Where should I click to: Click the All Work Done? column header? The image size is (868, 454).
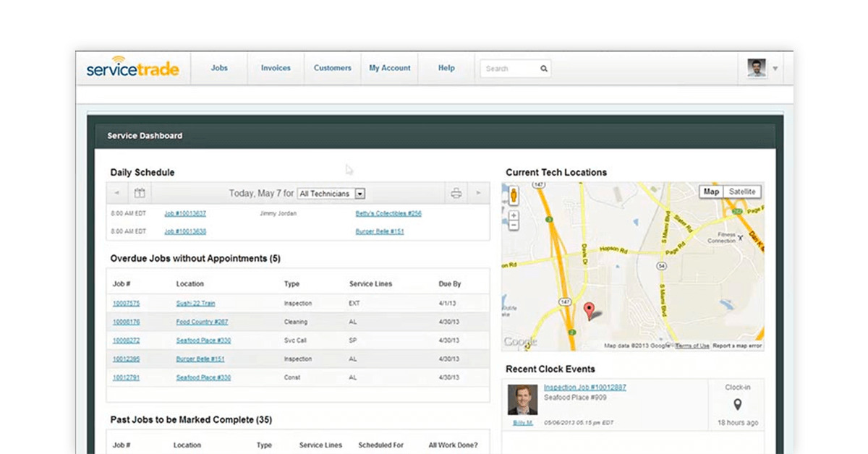[453, 445]
